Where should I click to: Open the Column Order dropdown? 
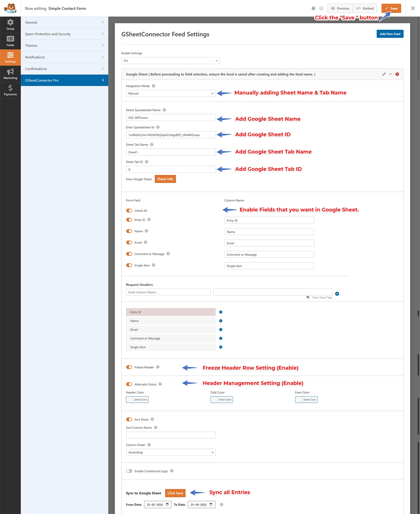[x=170, y=452]
